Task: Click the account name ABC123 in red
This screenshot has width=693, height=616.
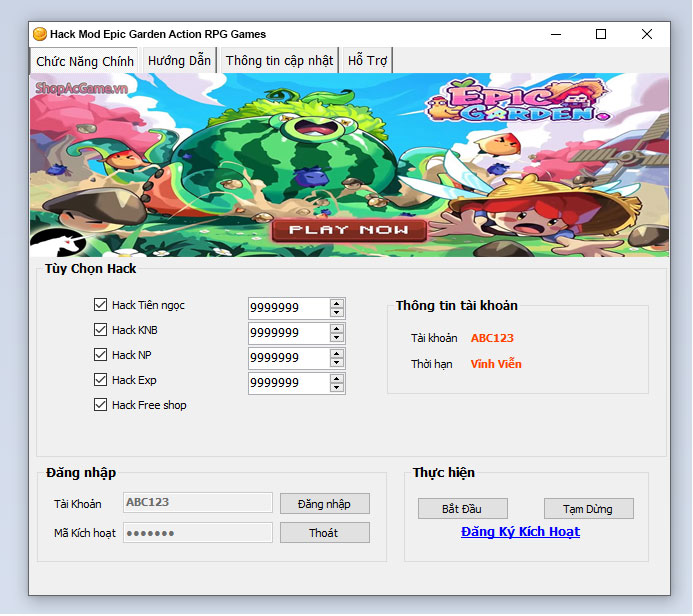Action: pyautogui.click(x=492, y=338)
